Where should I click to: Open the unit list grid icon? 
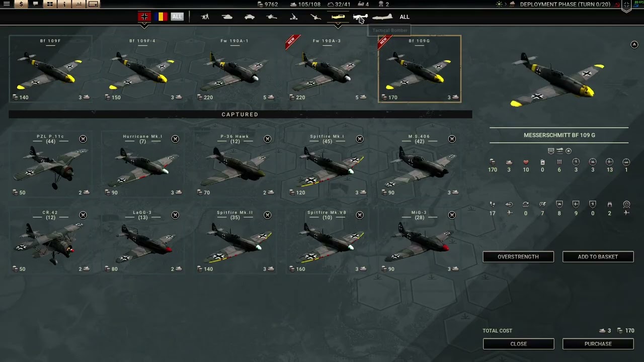coord(50,4)
